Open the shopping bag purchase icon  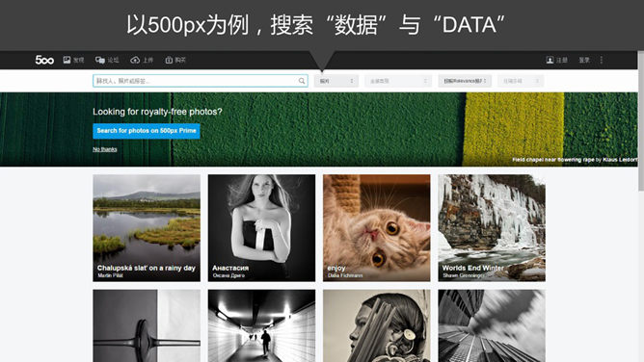tap(169, 60)
